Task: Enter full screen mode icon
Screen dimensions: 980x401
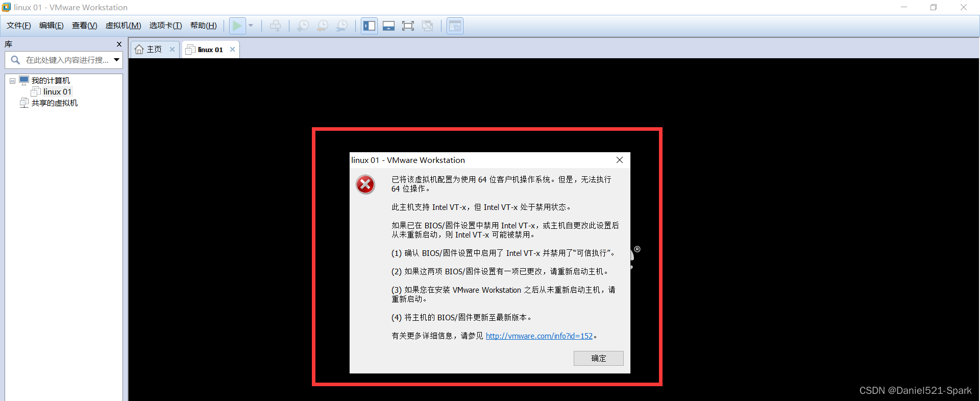Action: point(408,26)
